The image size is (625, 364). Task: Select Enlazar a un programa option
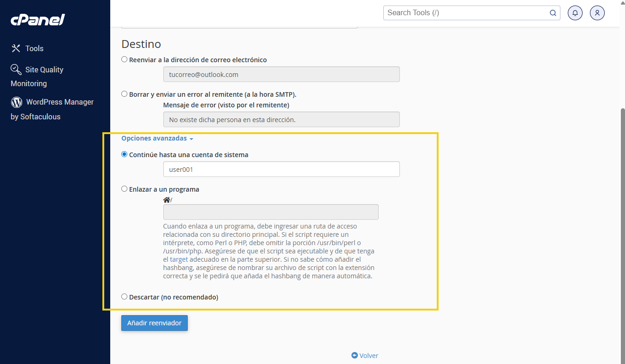click(x=125, y=189)
